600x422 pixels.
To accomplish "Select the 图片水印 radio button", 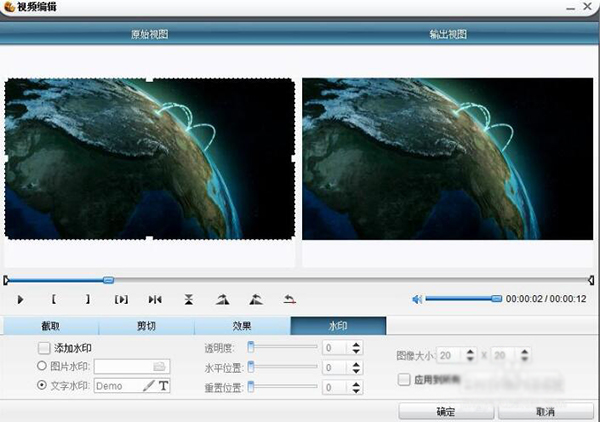I will pyautogui.click(x=42, y=366).
